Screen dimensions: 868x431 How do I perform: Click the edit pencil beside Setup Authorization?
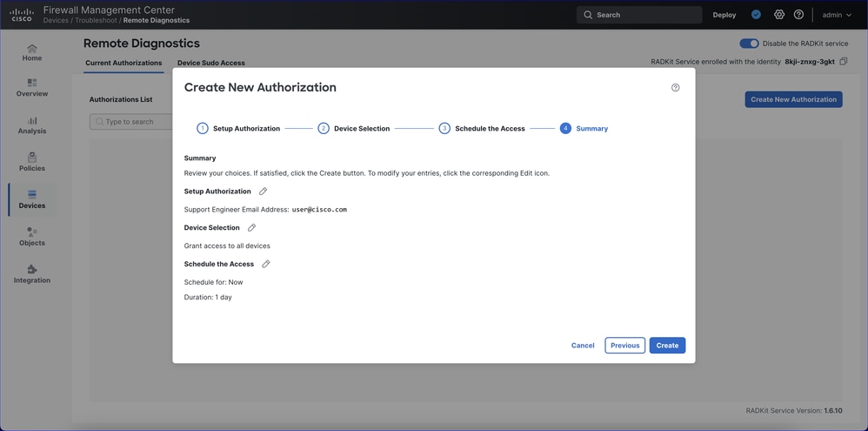click(x=263, y=192)
